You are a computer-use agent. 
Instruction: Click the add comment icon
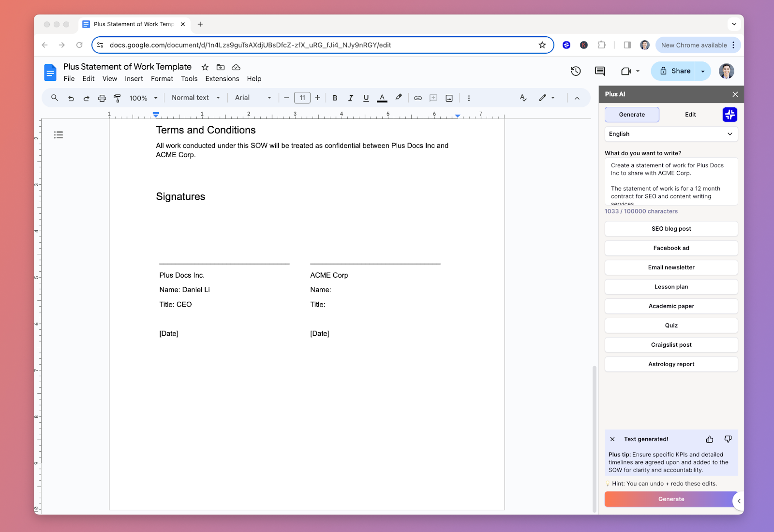click(x=433, y=98)
